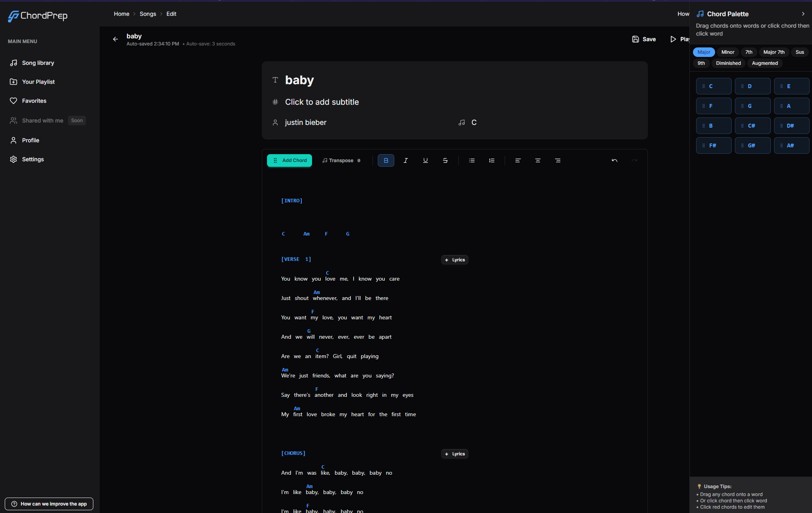The width and height of the screenshot is (812, 513).
Task: Pick the D# chord in palette
Action: click(792, 126)
